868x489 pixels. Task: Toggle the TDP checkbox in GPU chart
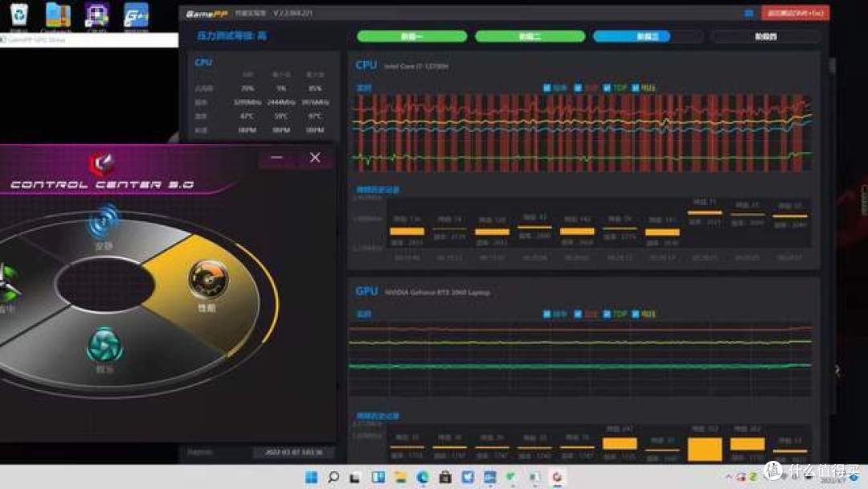607,314
